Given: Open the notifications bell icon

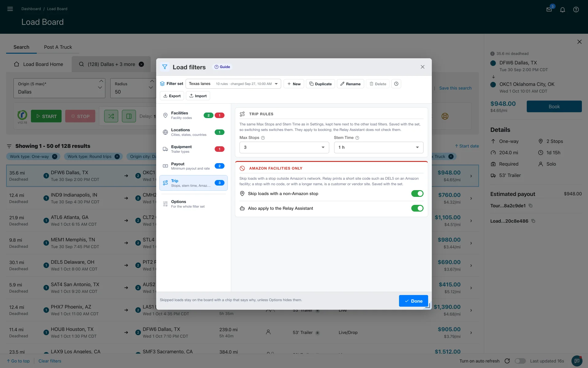Looking at the screenshot, I should [x=563, y=10].
